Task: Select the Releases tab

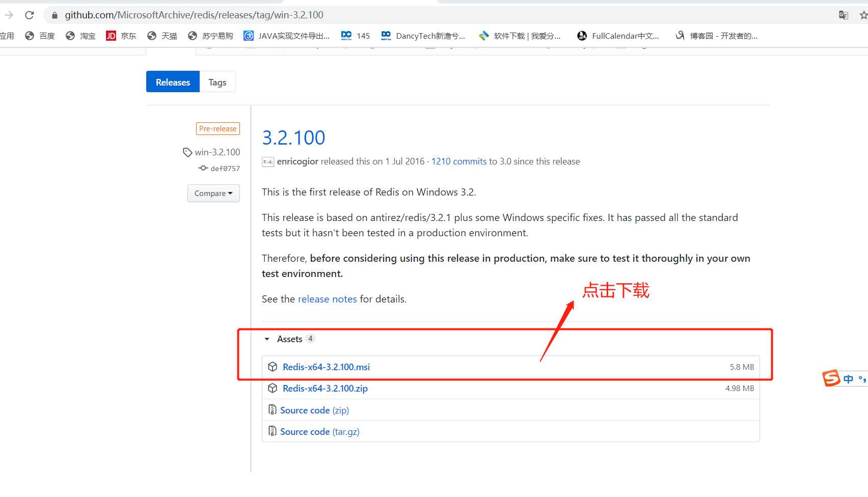Action: pos(173,82)
